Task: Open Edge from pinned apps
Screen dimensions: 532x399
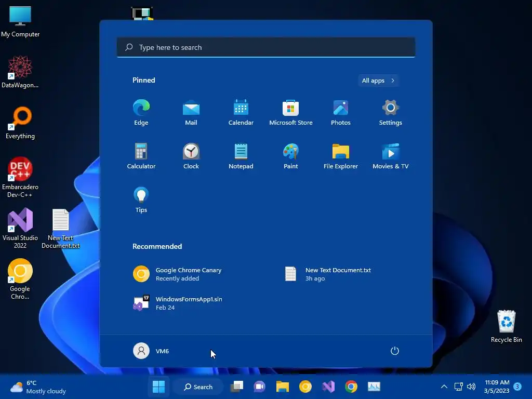Action: pyautogui.click(x=141, y=113)
